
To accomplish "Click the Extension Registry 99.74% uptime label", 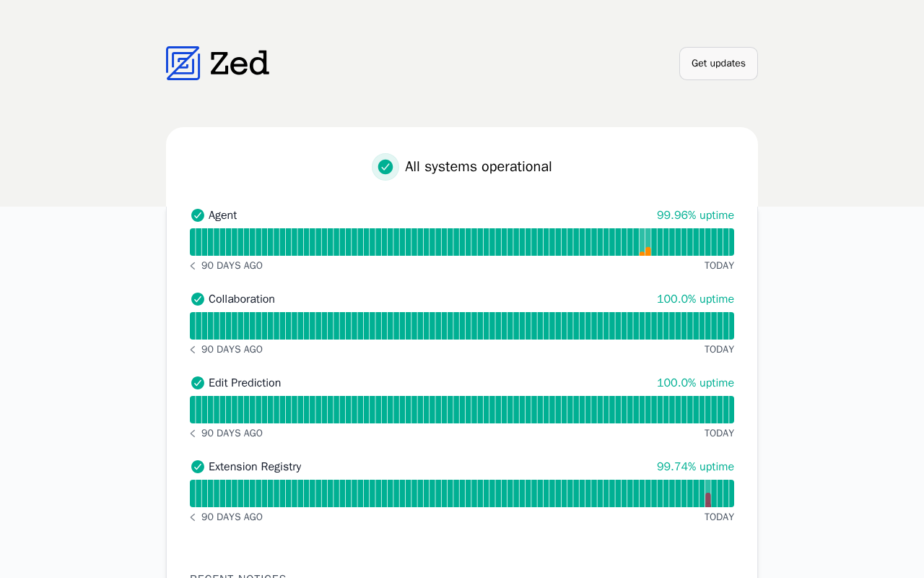I will point(695,467).
